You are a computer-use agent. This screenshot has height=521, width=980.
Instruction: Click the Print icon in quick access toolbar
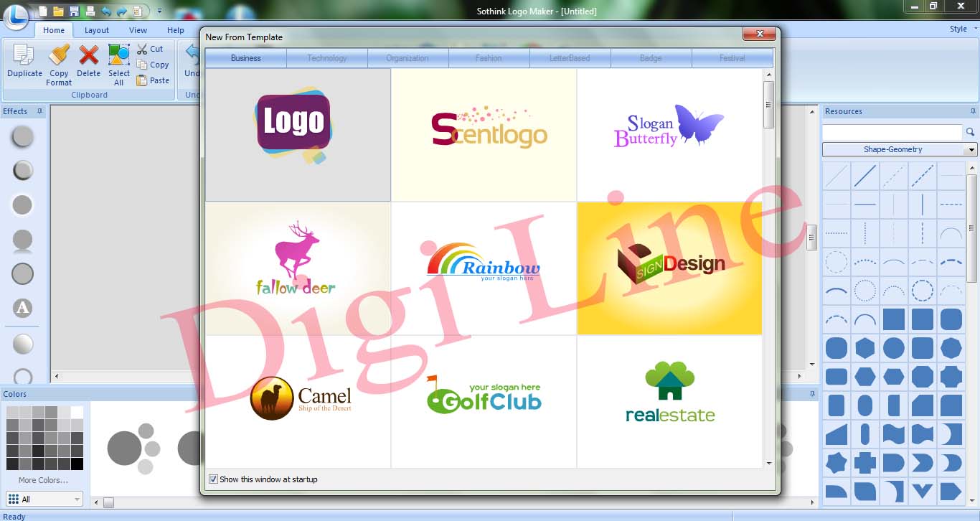click(x=90, y=11)
